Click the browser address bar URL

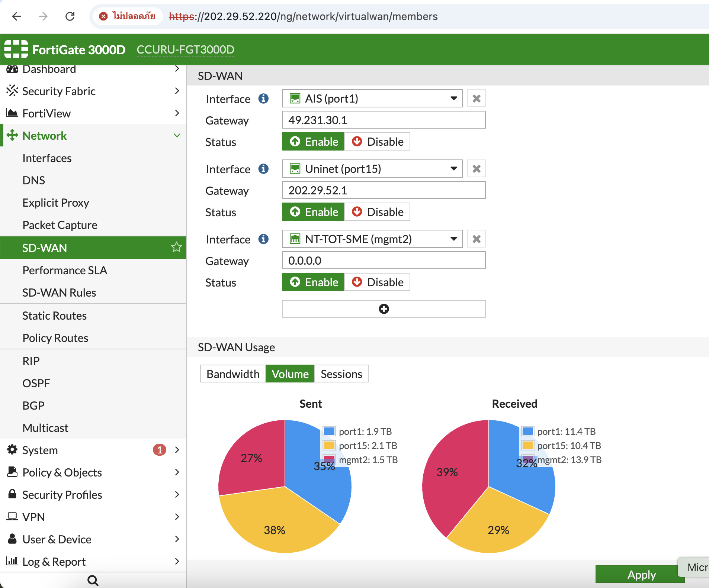click(303, 16)
